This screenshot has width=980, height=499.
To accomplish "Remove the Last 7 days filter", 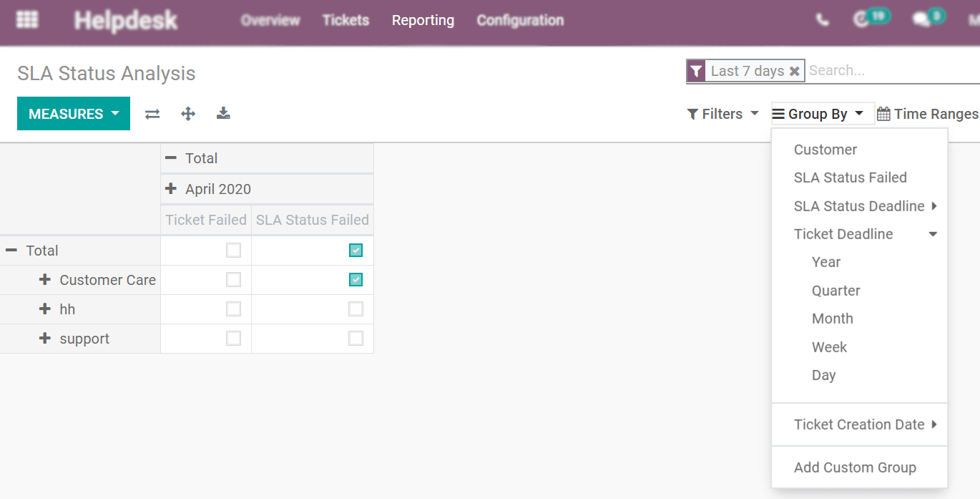I will coord(795,71).
